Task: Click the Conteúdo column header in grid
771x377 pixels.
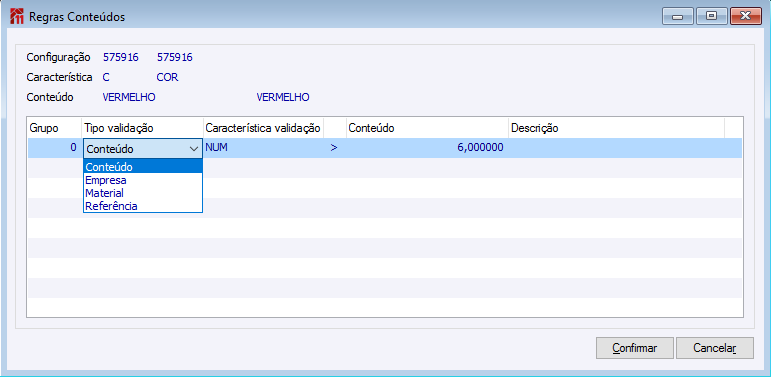Action: [x=427, y=128]
